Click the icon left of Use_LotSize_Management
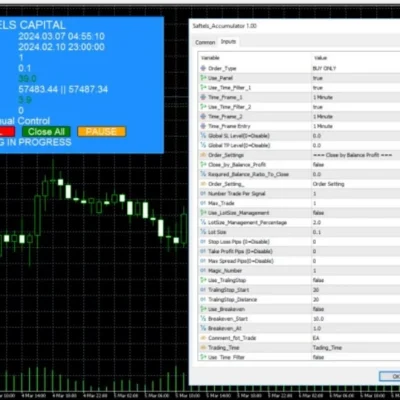 [x=203, y=213]
